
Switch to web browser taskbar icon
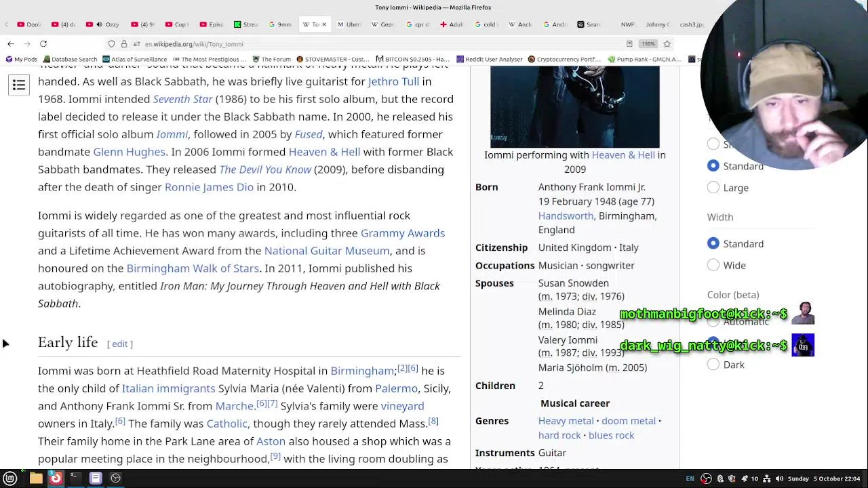pos(56,478)
